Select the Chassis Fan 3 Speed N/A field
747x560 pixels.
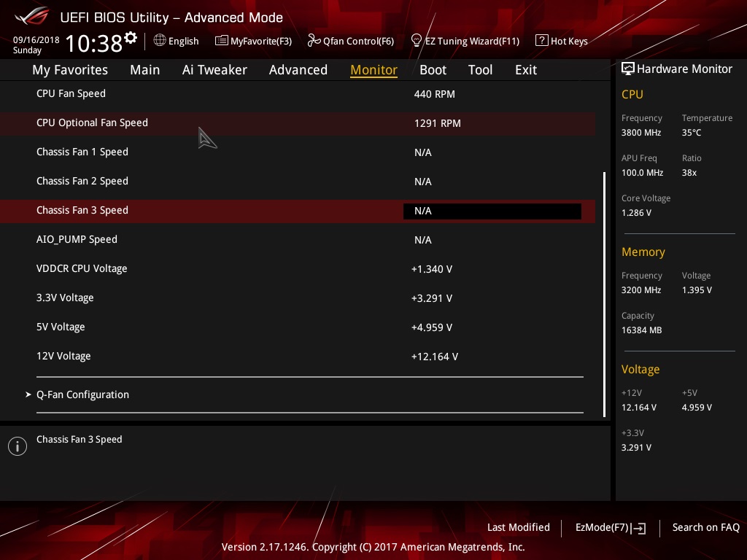(492, 211)
